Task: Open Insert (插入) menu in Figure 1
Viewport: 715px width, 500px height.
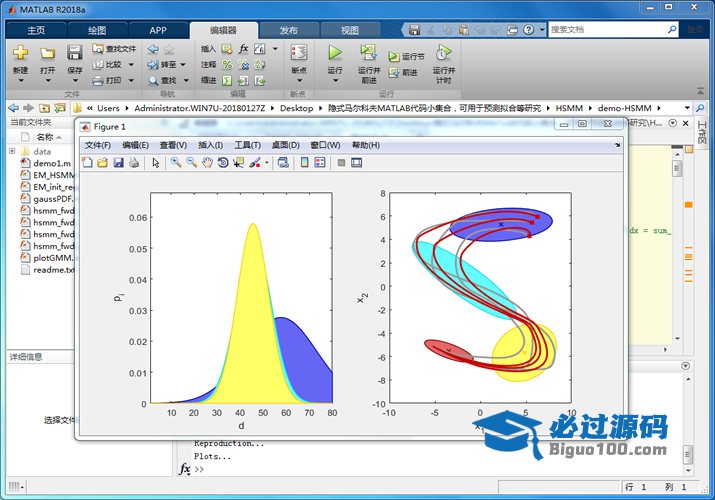Action: pyautogui.click(x=211, y=145)
